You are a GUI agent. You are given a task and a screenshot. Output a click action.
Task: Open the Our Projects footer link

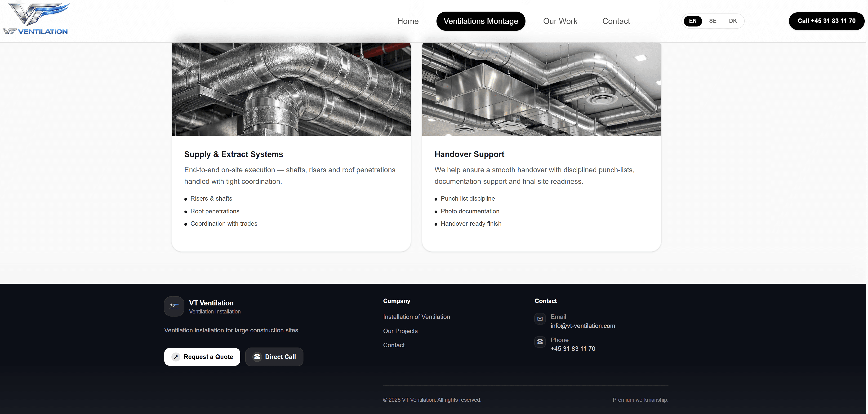[400, 331]
